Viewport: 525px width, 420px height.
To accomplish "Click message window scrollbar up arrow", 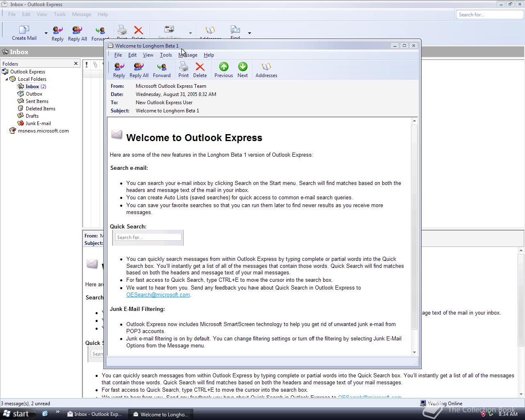I will click(x=414, y=121).
